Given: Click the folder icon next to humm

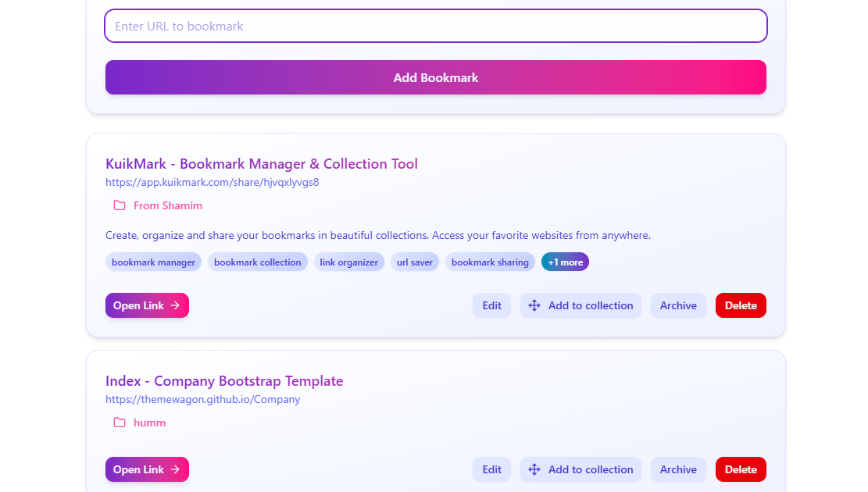Looking at the screenshot, I should pos(120,422).
